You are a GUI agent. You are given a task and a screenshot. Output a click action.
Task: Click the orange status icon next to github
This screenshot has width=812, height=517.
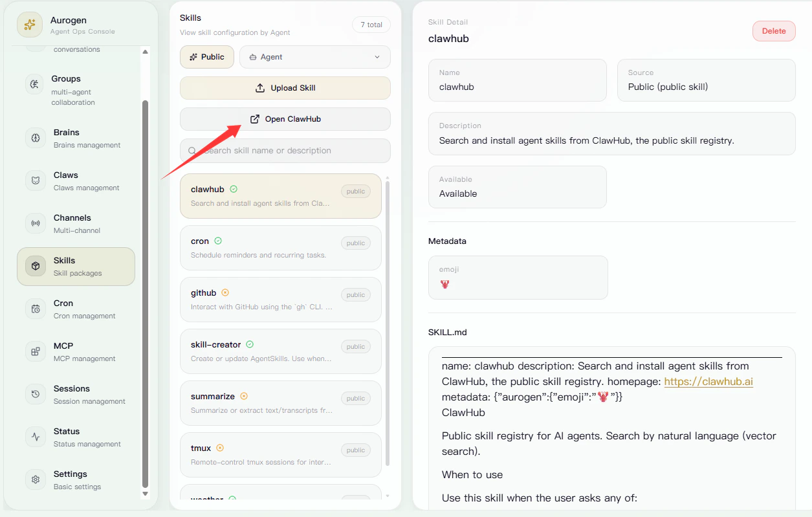225,292
